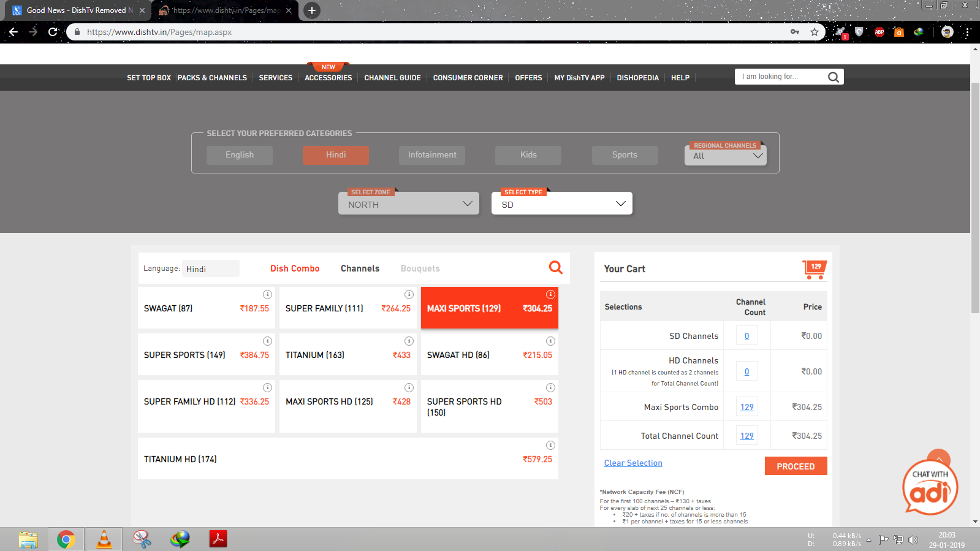Bookmark this page with the star icon
Image resolution: width=980 pixels, height=551 pixels.
click(814, 32)
